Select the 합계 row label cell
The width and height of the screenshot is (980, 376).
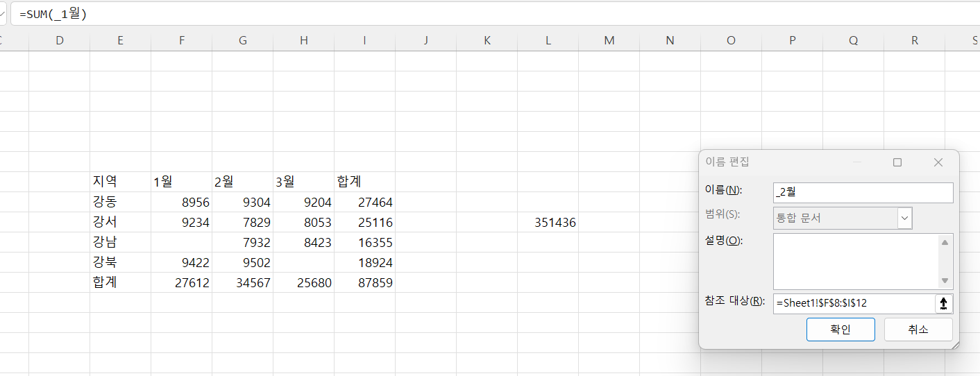tap(121, 283)
